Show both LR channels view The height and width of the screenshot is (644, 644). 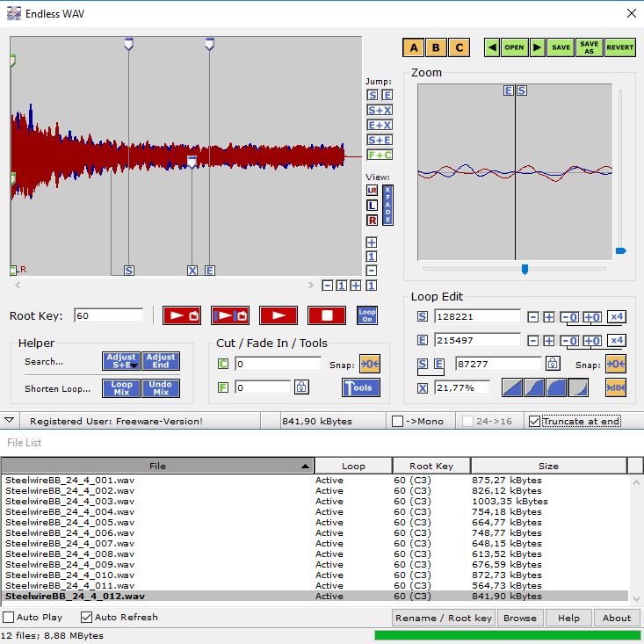coord(373,191)
